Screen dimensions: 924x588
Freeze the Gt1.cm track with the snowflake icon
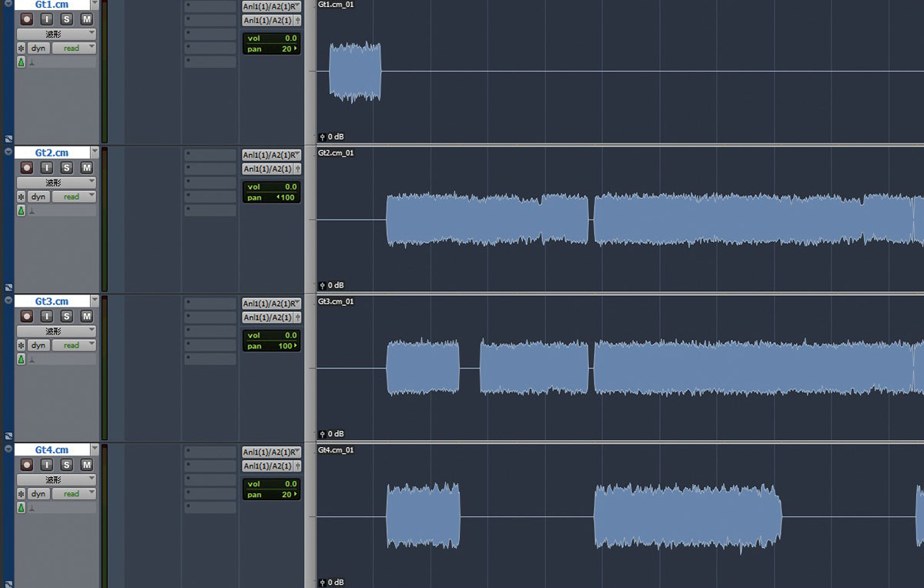[x=22, y=48]
